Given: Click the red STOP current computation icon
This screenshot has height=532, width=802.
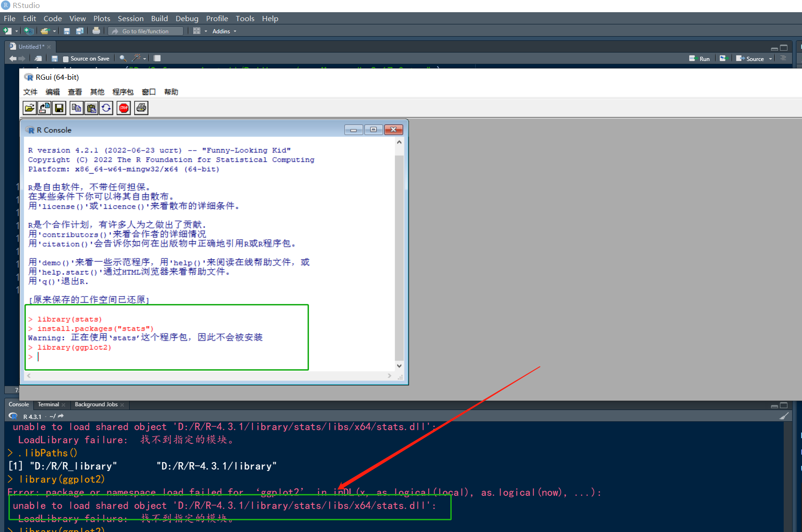Looking at the screenshot, I should (x=124, y=108).
